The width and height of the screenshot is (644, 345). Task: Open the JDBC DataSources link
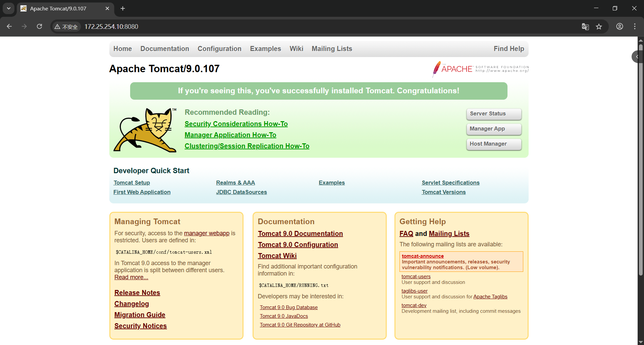[241, 192]
